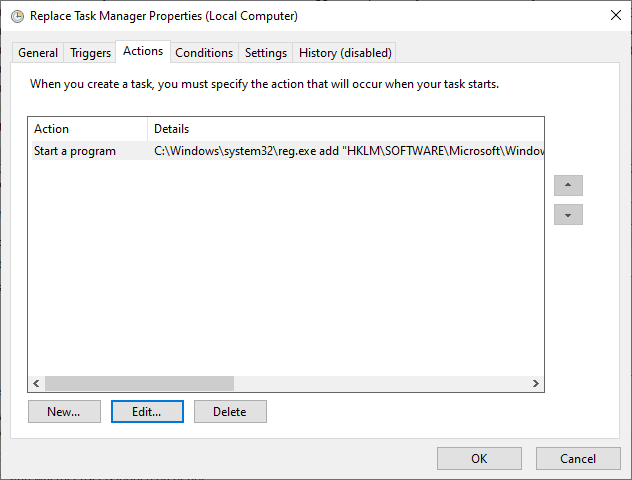Go to the Conditions tab

click(x=204, y=53)
